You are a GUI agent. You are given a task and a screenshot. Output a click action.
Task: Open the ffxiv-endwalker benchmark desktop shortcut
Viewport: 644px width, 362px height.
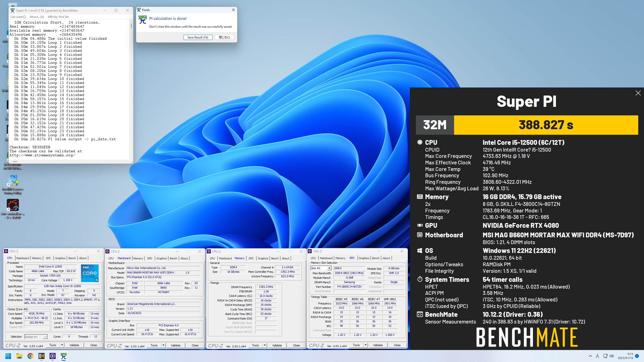(13, 209)
